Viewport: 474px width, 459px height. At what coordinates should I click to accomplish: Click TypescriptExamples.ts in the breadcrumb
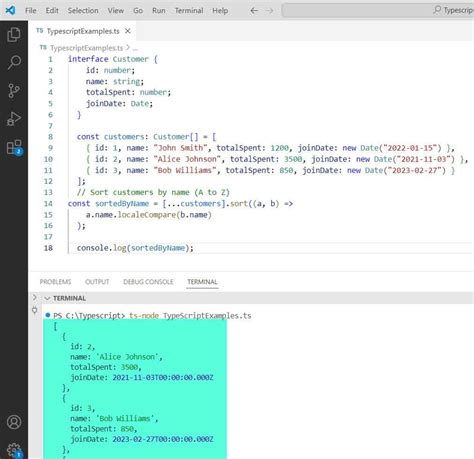[x=86, y=48]
